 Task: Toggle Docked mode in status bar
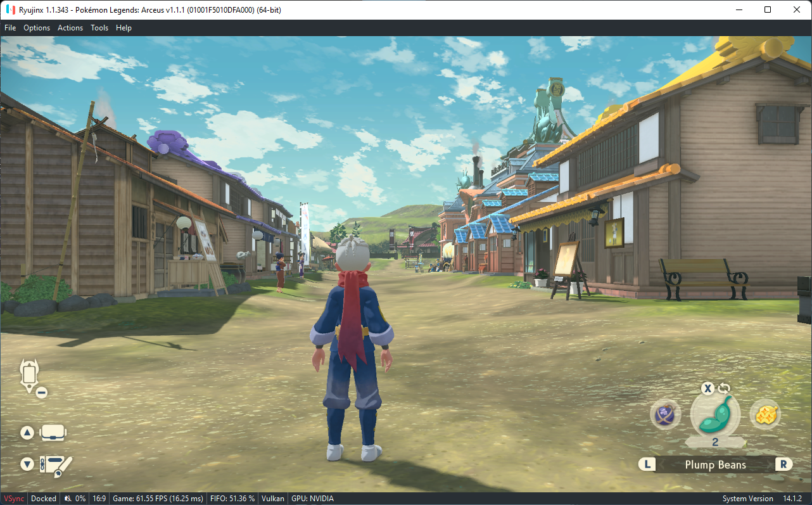(x=44, y=499)
